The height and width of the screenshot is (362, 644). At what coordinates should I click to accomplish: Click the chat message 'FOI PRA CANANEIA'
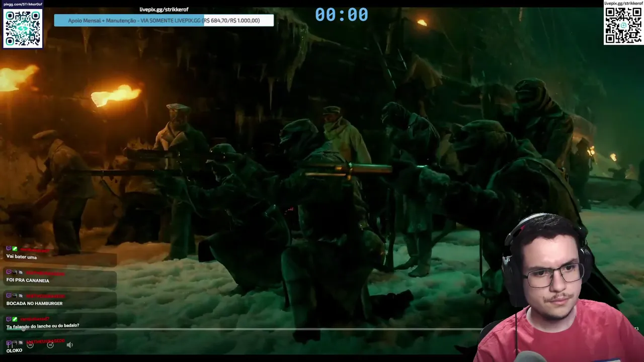click(x=28, y=281)
